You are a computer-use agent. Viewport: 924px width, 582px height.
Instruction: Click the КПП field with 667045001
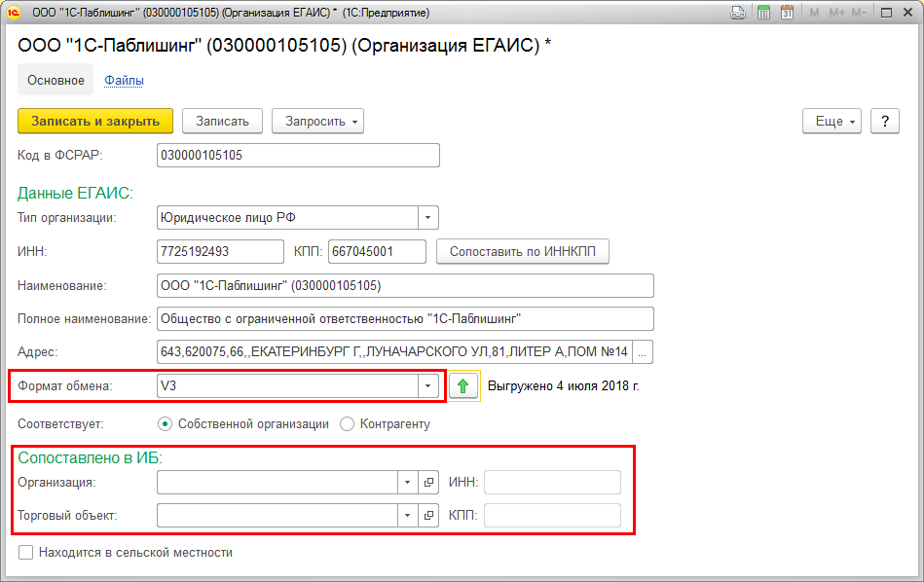(377, 251)
